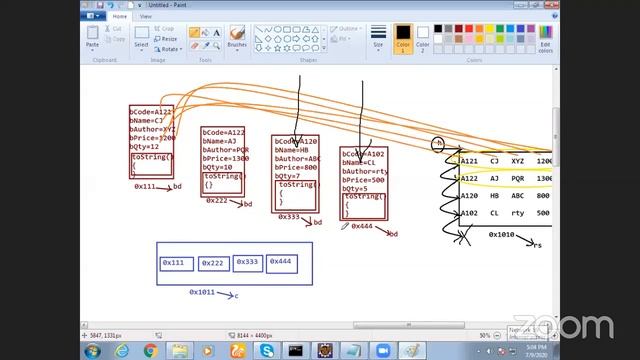640x360 pixels.
Task: Open the Paste dropdown arrow
Action: point(93,50)
